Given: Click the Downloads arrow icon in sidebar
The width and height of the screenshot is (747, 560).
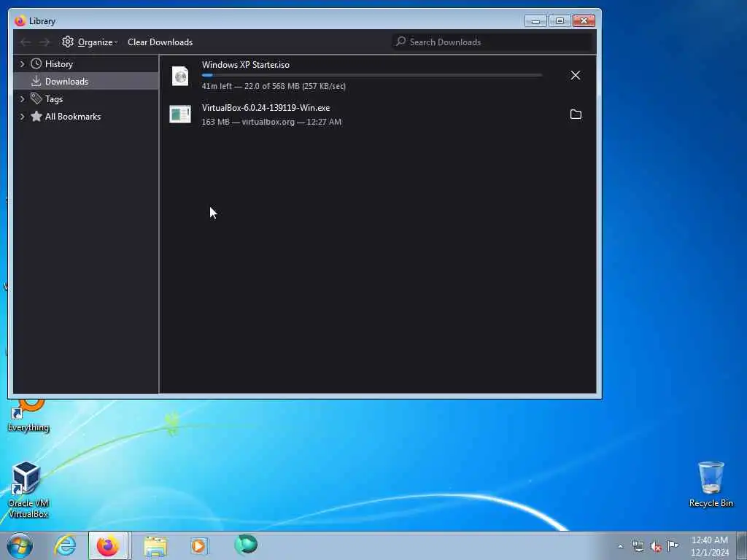Looking at the screenshot, I should pyautogui.click(x=36, y=81).
